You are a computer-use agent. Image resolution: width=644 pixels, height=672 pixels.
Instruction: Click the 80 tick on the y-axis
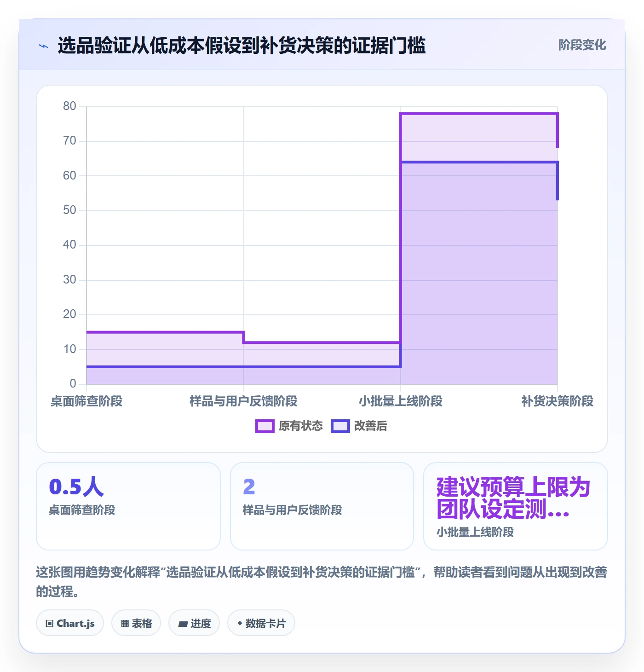(x=69, y=106)
